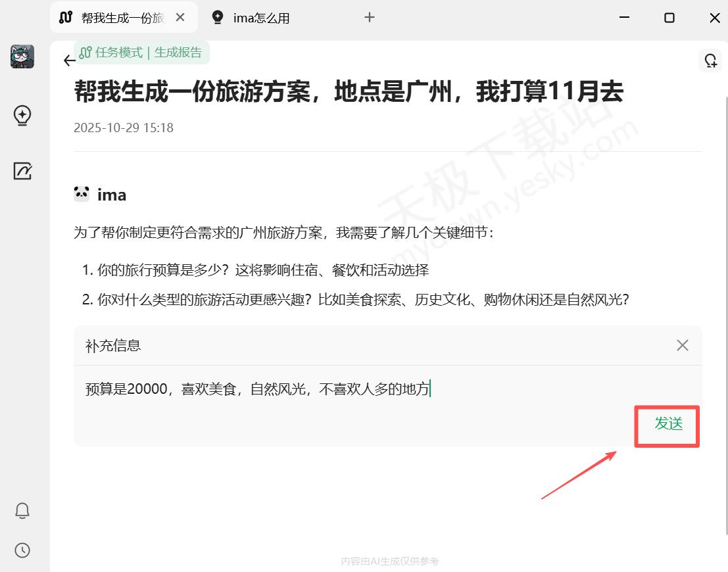Start new chat with top-right bubble icon
Screen dimensions: 728x572
[710, 60]
